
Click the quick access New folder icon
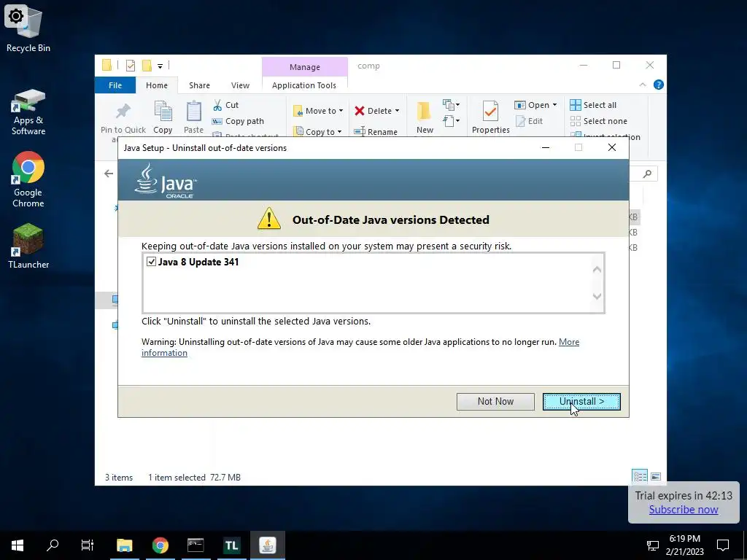[147, 65]
